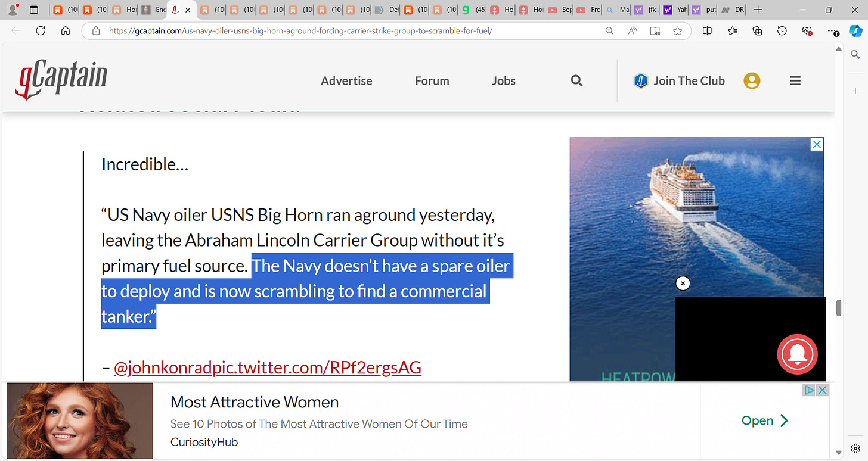
Task: Open the gCaptain site search icon
Action: point(576,80)
